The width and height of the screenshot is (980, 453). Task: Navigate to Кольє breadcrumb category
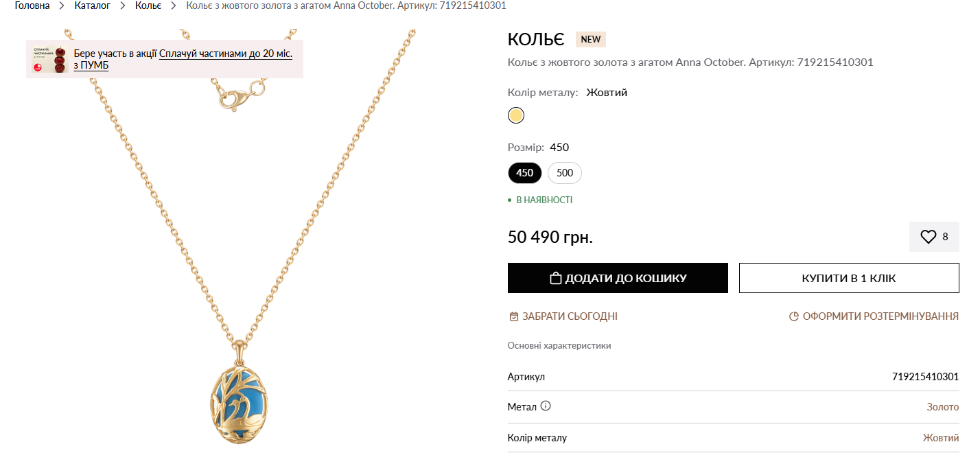[x=148, y=5]
